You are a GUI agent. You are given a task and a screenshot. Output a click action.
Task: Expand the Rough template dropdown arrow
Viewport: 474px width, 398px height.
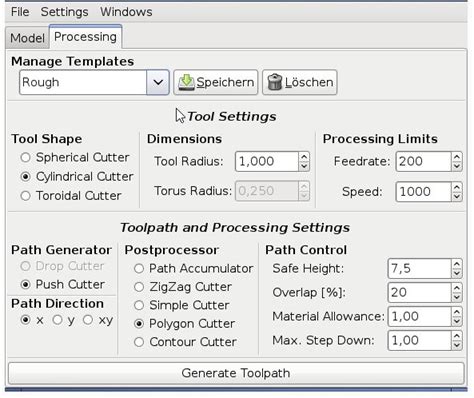158,82
